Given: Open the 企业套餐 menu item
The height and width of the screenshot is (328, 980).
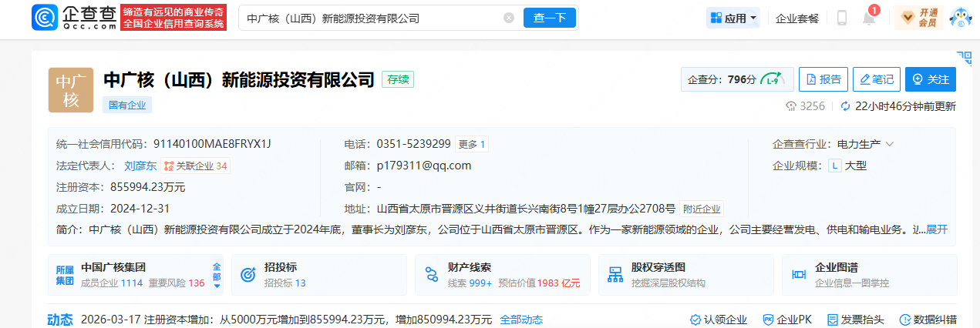Looking at the screenshot, I should [797, 18].
